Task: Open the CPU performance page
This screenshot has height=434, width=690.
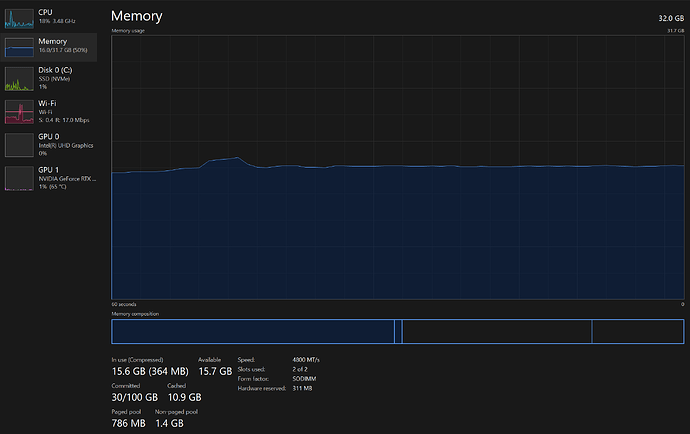Action: point(58,17)
